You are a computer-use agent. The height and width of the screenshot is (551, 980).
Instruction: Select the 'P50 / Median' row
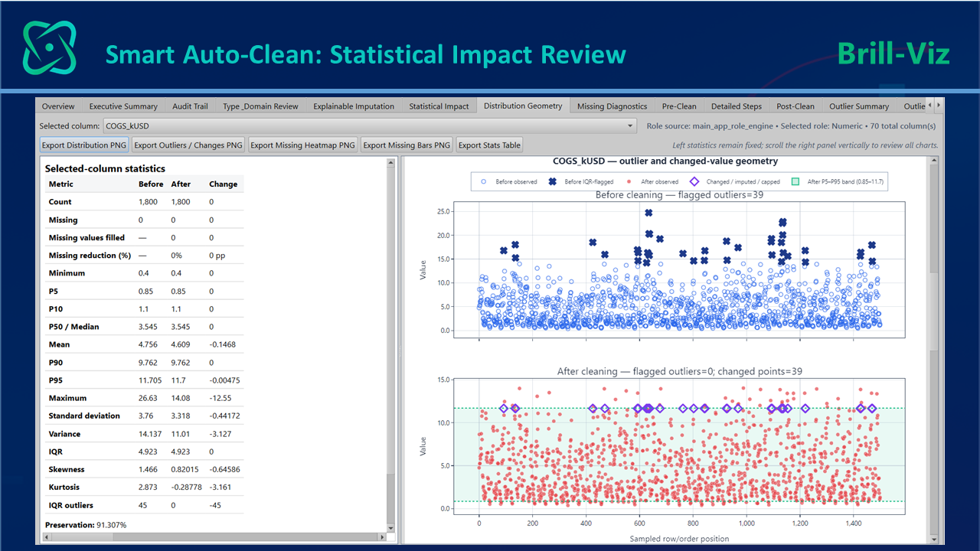(144, 327)
